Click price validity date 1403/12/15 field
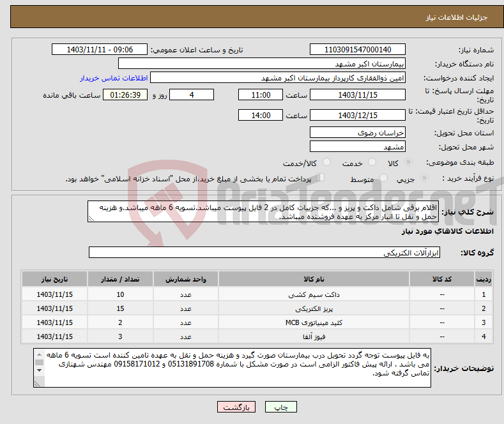The height and width of the screenshot is (424, 504). click(358, 115)
